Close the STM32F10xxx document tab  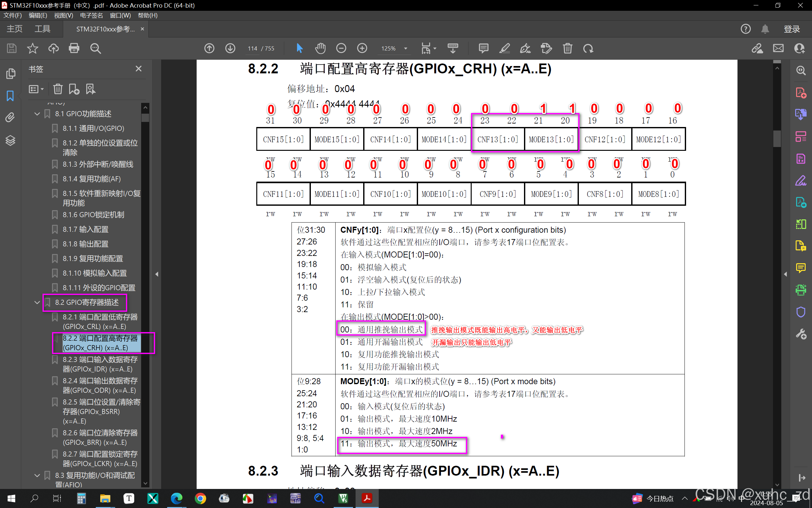(142, 29)
